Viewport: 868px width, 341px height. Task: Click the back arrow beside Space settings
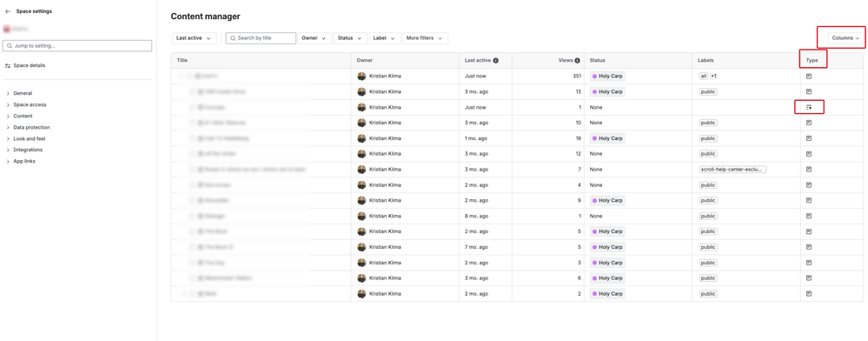coord(8,11)
